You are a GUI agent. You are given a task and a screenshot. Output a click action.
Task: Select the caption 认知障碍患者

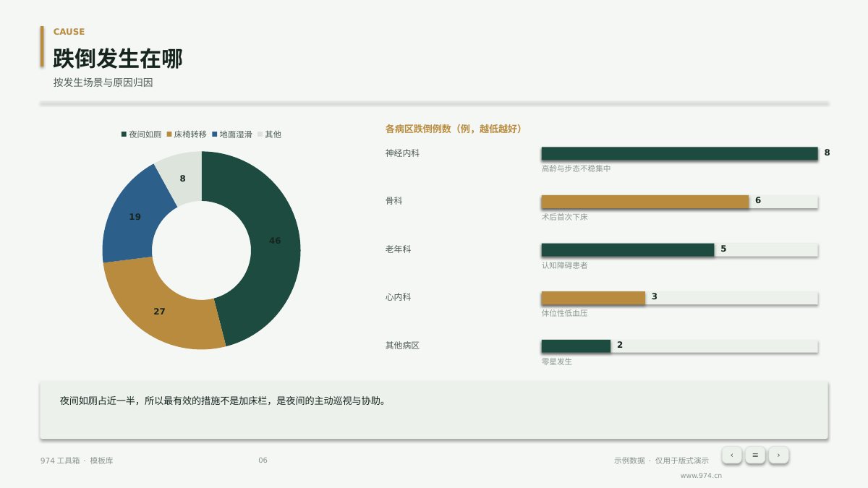coord(564,265)
